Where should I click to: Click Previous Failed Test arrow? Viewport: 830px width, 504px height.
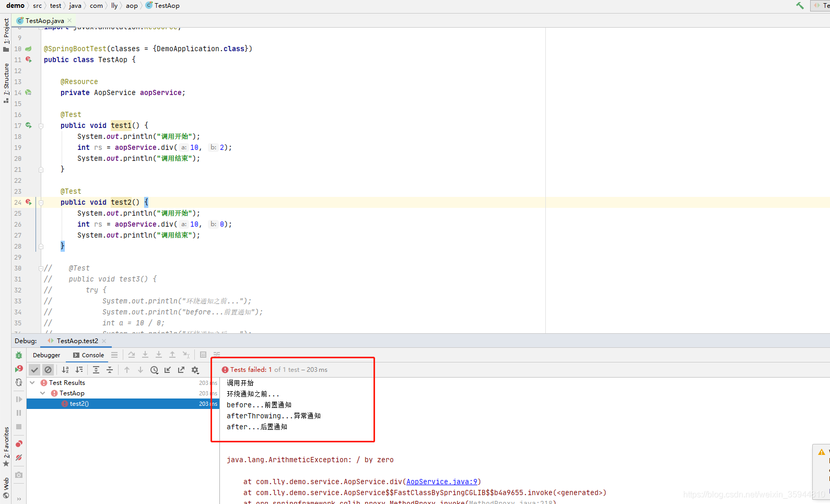(x=127, y=370)
